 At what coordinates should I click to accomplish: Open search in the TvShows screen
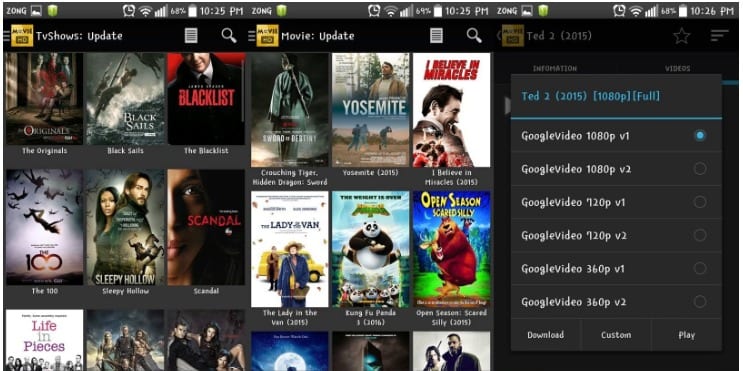[229, 36]
